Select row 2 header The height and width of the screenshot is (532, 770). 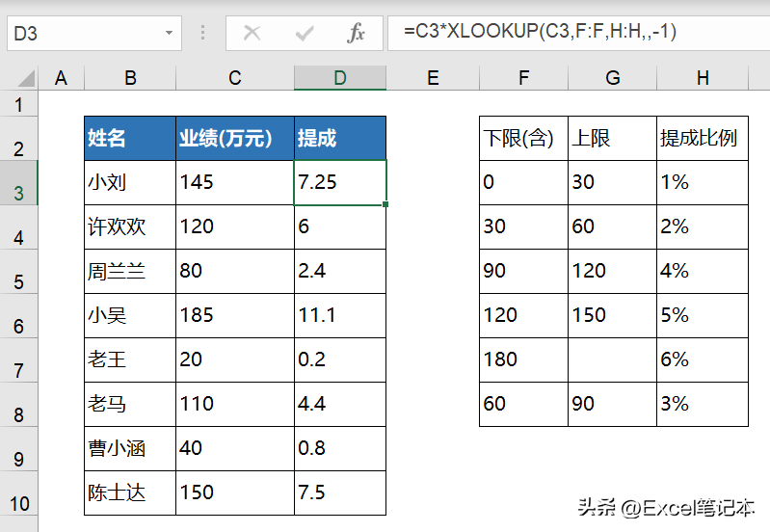(18, 139)
